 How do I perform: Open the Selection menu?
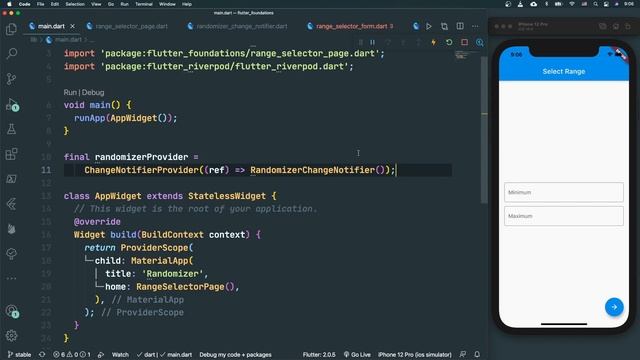click(x=75, y=4)
